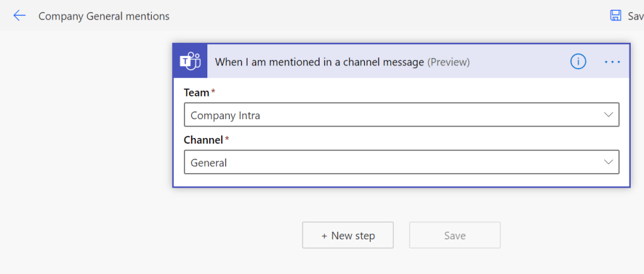Click the Company Intra value in Team field
The width and height of the screenshot is (644, 274).
coord(225,115)
